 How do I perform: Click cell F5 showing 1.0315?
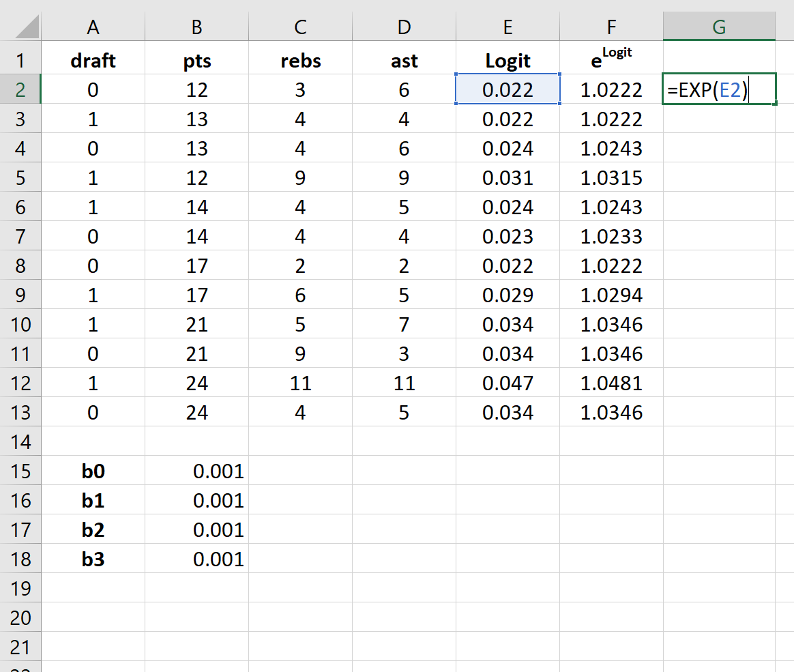pos(611,177)
